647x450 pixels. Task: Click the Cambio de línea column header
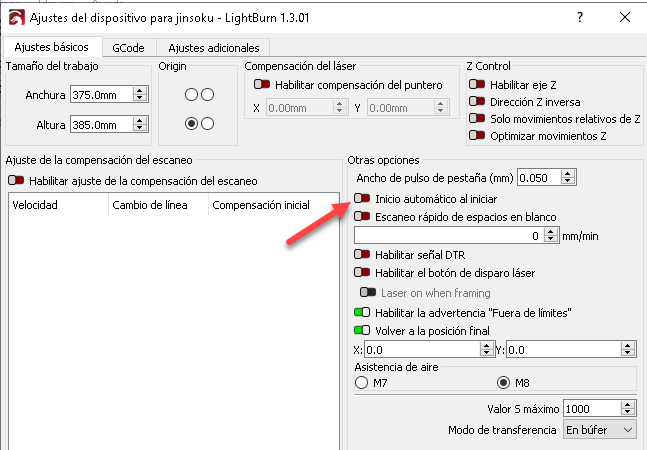tap(158, 205)
